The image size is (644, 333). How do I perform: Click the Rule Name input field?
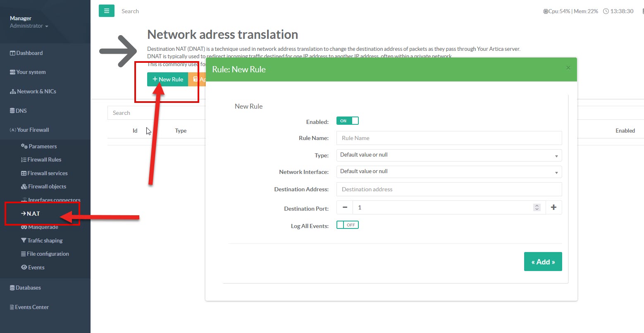pyautogui.click(x=449, y=138)
